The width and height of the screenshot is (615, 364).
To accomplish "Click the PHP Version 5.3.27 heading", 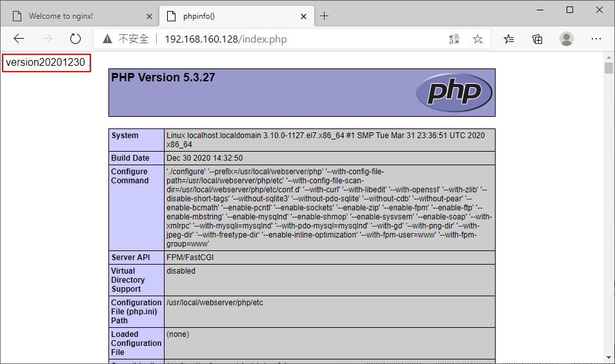I will pyautogui.click(x=163, y=77).
